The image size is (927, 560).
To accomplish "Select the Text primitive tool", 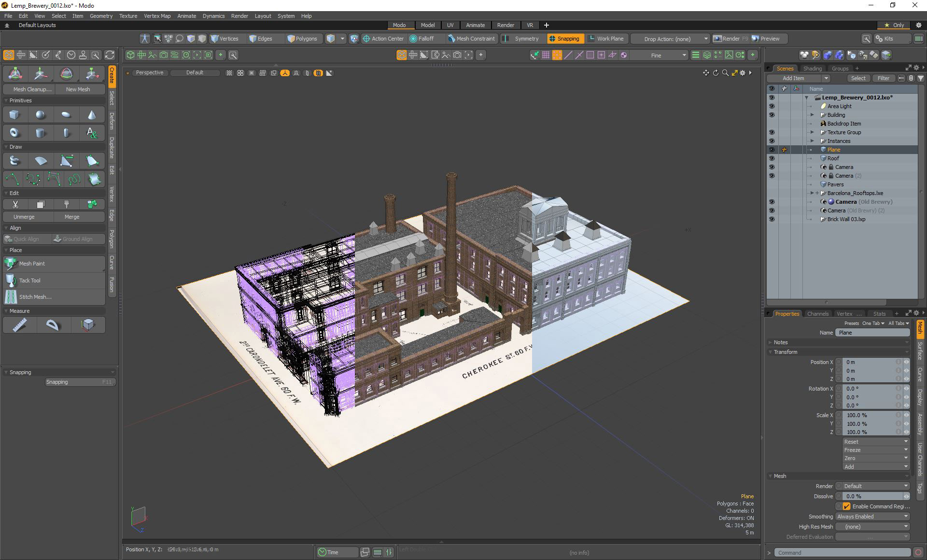I will 92,133.
